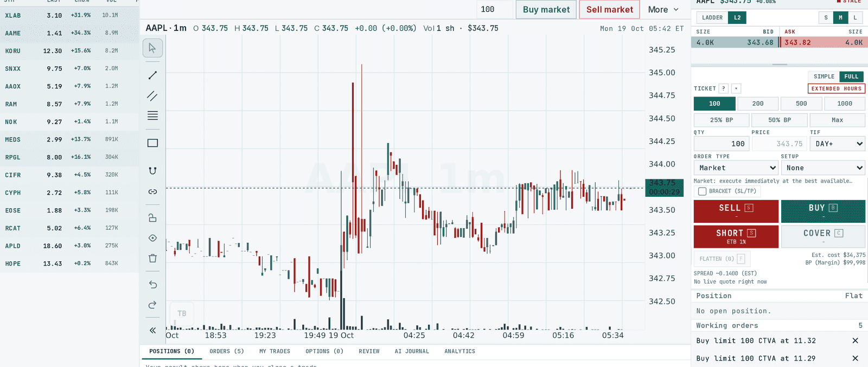Open the MY TRADES tab
868x367 pixels.
[275, 351]
